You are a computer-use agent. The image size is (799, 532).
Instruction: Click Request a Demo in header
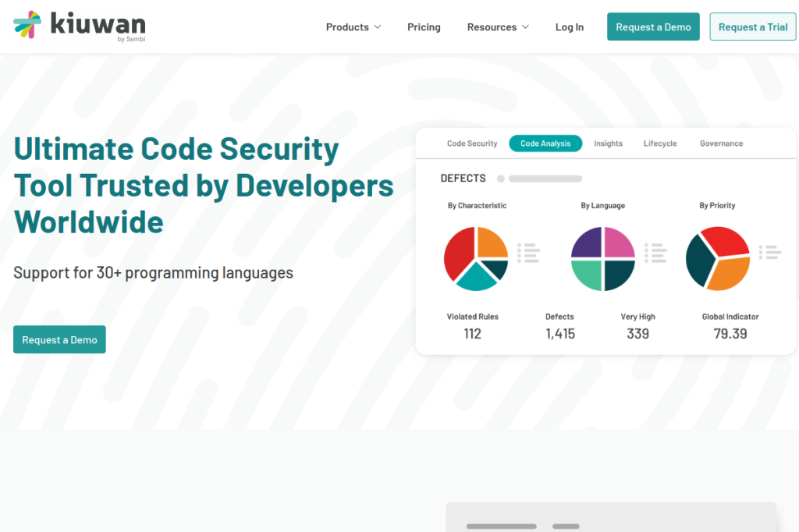(x=653, y=27)
